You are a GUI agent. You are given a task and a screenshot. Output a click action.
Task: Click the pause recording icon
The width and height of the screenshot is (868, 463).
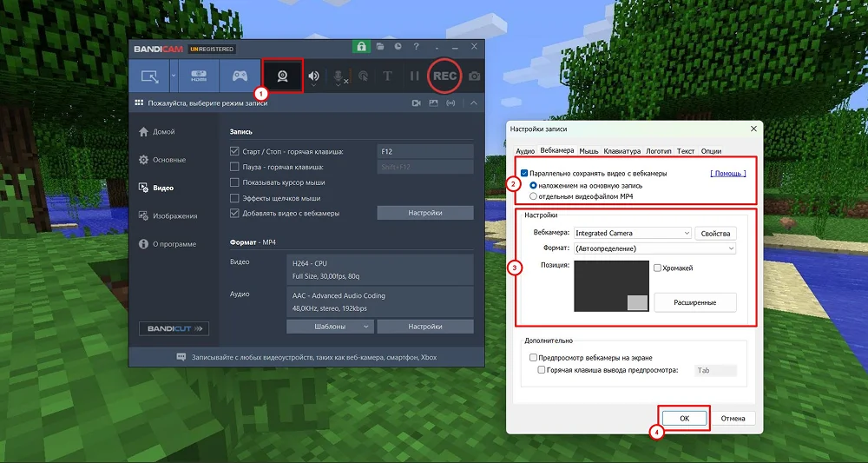(414, 76)
